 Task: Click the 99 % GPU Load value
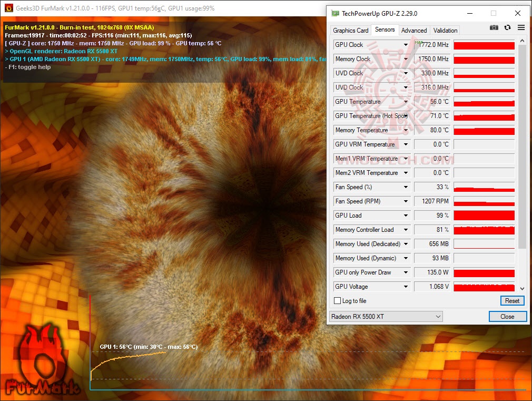click(x=432, y=216)
